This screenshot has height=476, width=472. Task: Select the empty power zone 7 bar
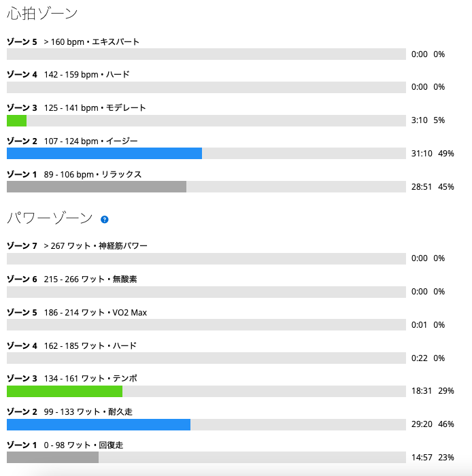point(206,258)
